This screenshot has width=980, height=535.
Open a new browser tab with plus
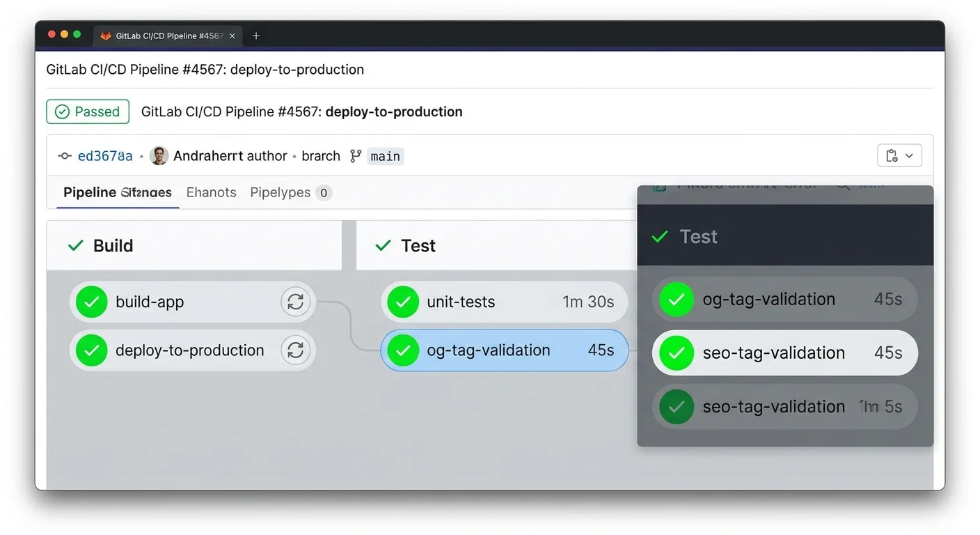tap(256, 36)
